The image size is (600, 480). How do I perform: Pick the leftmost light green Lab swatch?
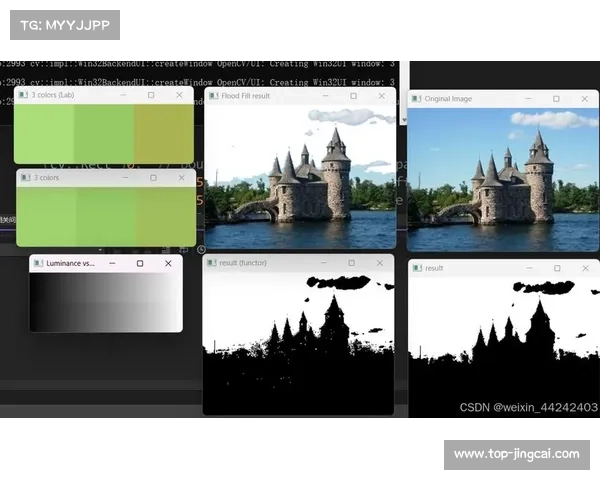tap(44, 133)
